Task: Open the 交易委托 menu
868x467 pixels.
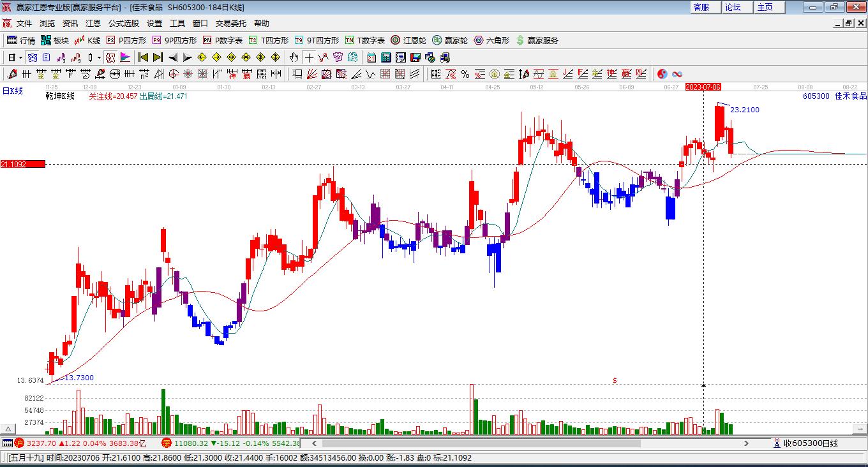Action: pos(231,24)
